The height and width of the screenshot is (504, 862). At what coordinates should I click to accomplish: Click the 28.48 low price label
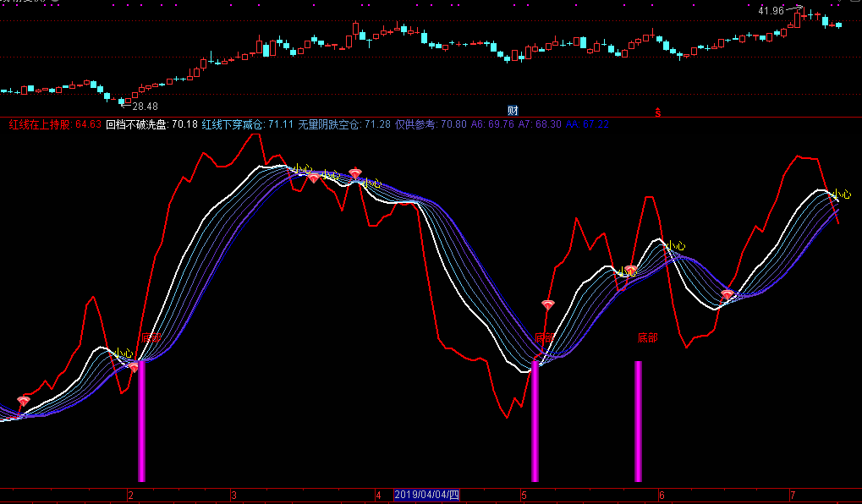point(145,107)
